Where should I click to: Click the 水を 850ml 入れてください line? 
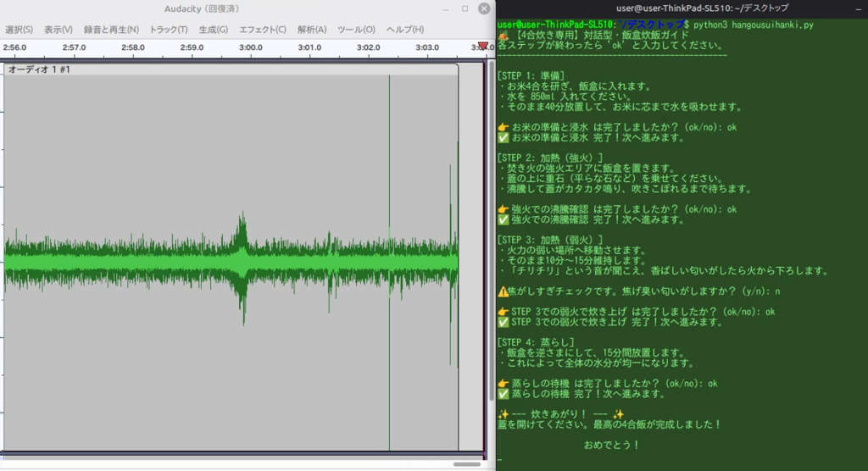point(565,97)
